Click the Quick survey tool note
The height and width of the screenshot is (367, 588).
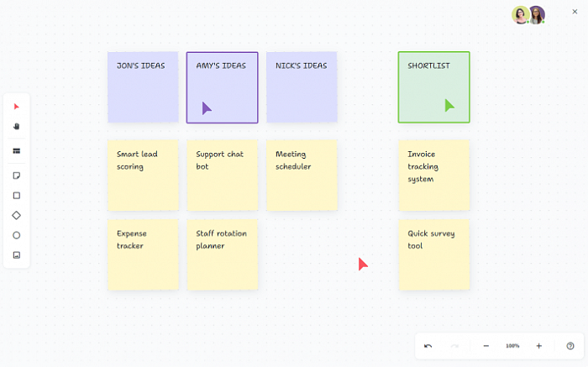click(x=434, y=254)
